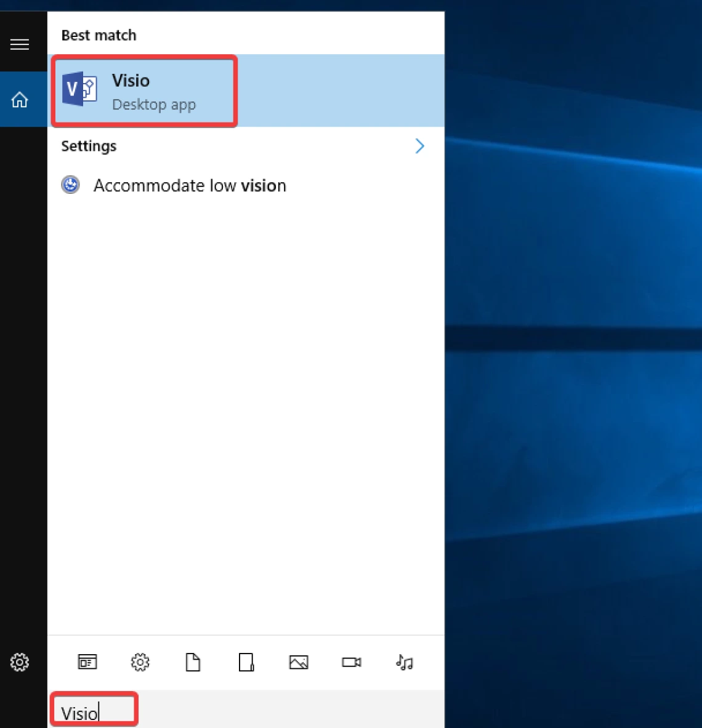The image size is (702, 728).
Task: Click the Settings category heading
Action: point(89,146)
